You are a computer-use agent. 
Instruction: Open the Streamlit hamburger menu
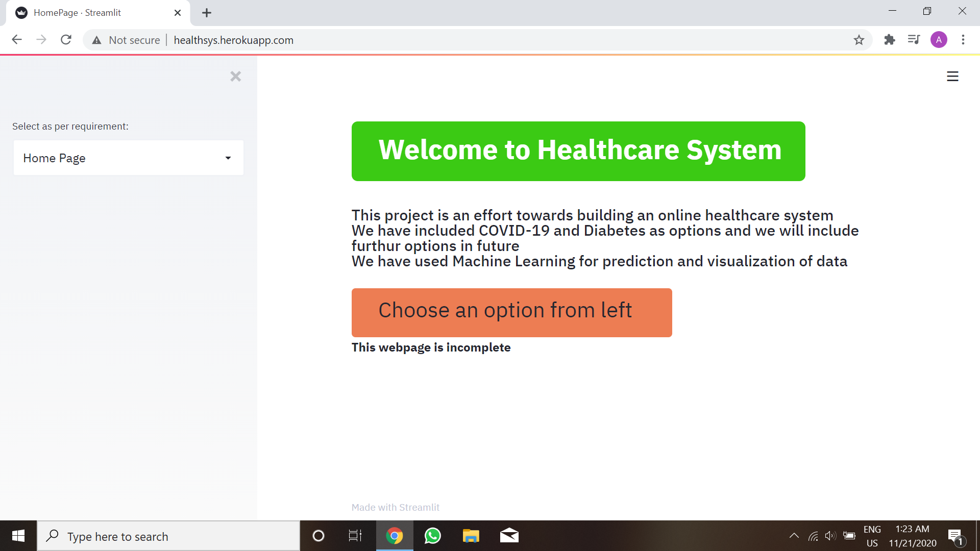click(952, 77)
